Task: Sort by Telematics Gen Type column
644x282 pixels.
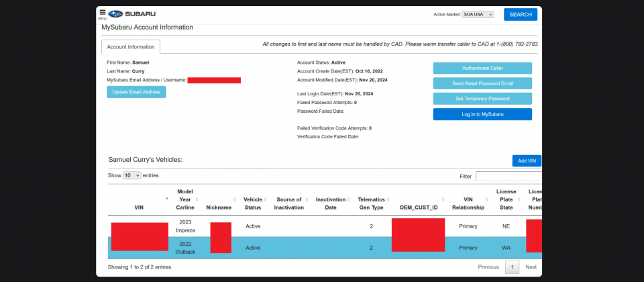Action: [x=371, y=203]
